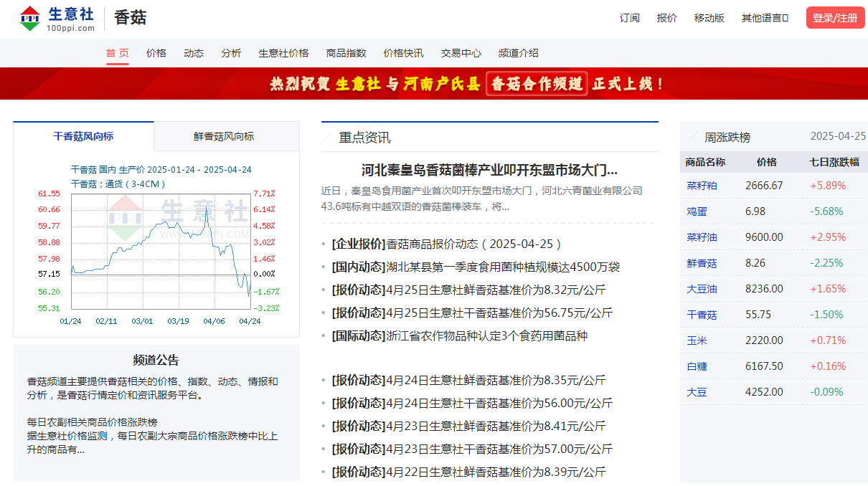Screen dimensions: 868x486
Task: Open the 报价 quote link in header
Action: tap(666, 18)
